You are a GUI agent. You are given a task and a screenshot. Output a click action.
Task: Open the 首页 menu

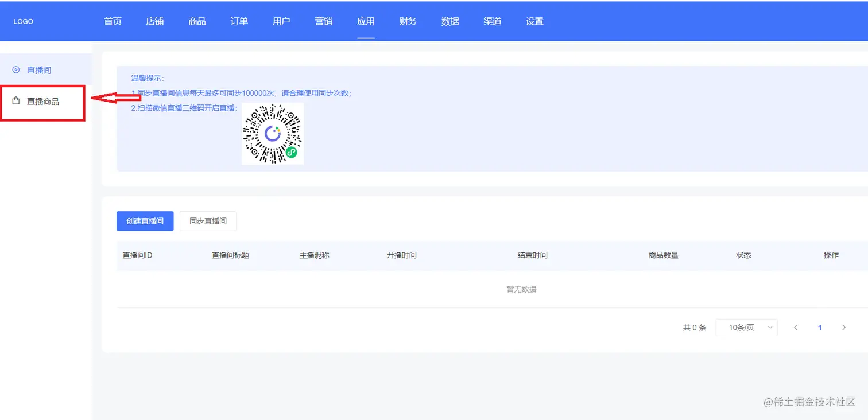pos(113,21)
